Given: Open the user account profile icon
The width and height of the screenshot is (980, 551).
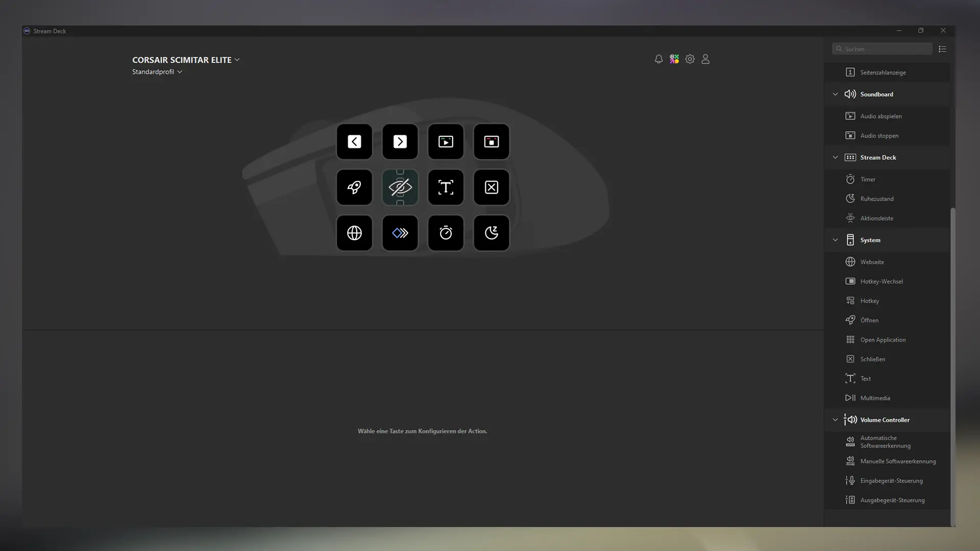Looking at the screenshot, I should (x=705, y=59).
